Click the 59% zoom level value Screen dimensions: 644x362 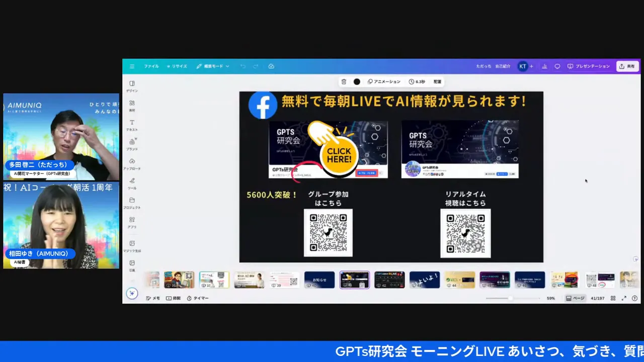click(x=551, y=298)
